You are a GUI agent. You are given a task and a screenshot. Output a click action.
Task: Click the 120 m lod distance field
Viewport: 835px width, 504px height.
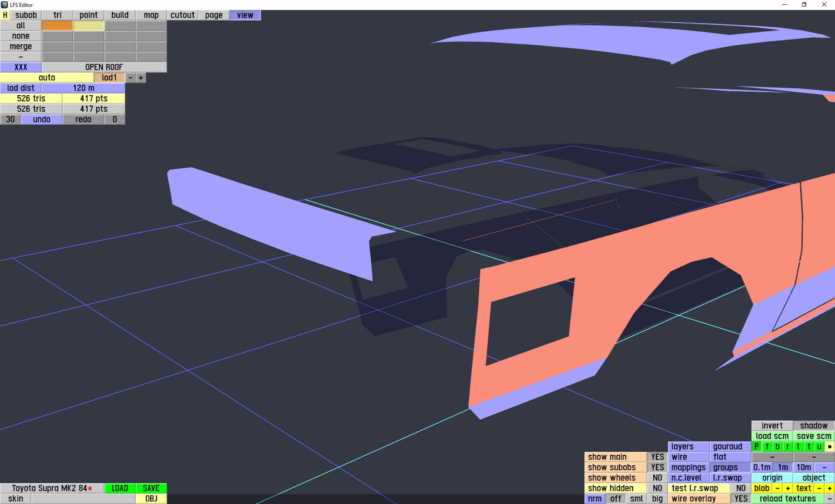(x=83, y=88)
